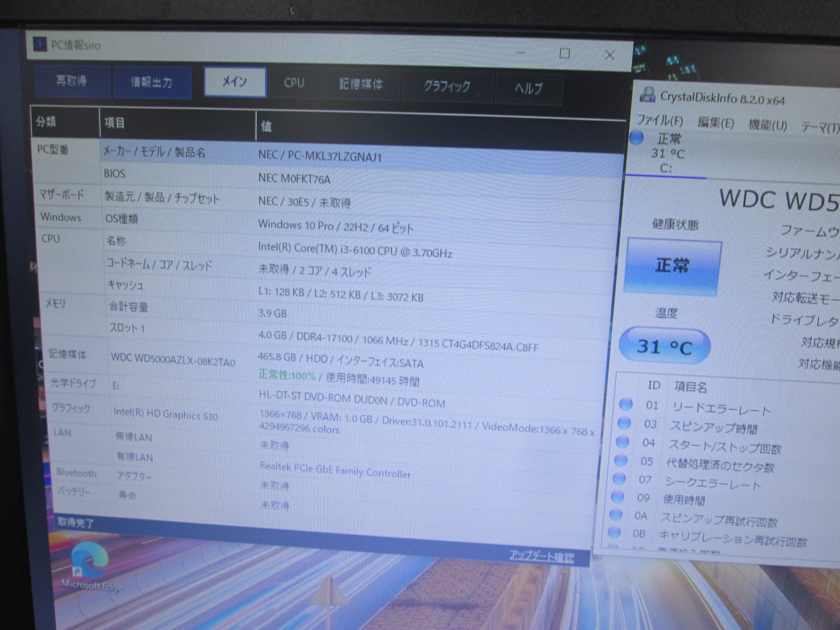Screen dimensions: 840x630
Task: Click status circle for ID 0A スピンアップ再試行回数
Action: coord(616,514)
